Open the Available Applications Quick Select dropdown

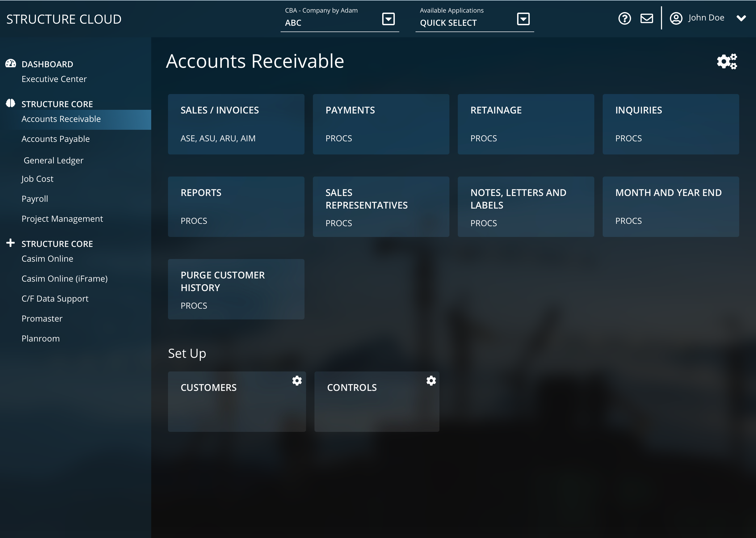click(x=523, y=19)
